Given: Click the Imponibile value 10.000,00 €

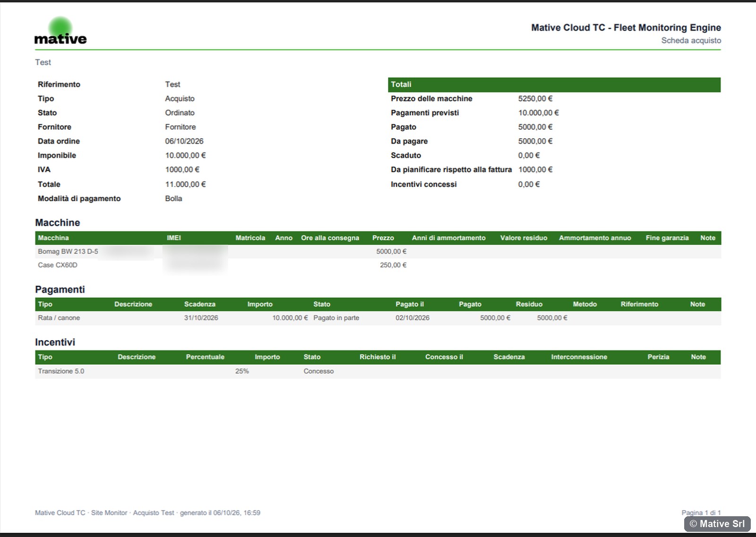Looking at the screenshot, I should 185,155.
